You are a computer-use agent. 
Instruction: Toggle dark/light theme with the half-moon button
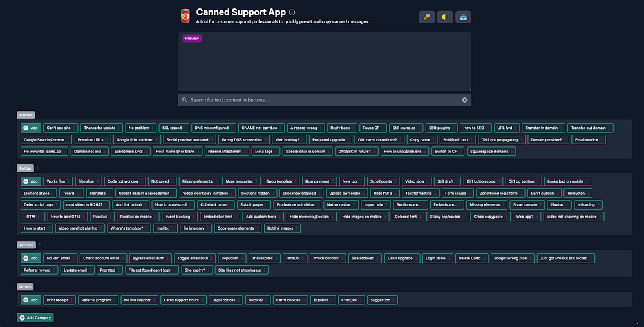445,17
